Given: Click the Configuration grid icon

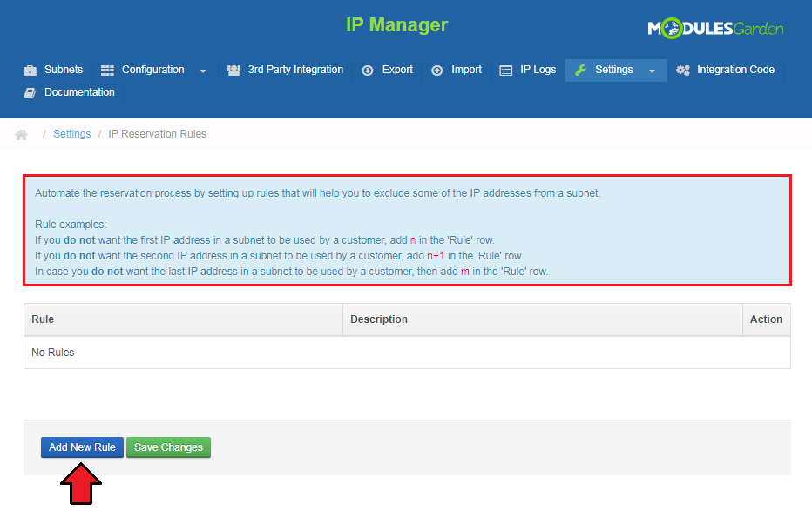Looking at the screenshot, I should click(107, 71).
